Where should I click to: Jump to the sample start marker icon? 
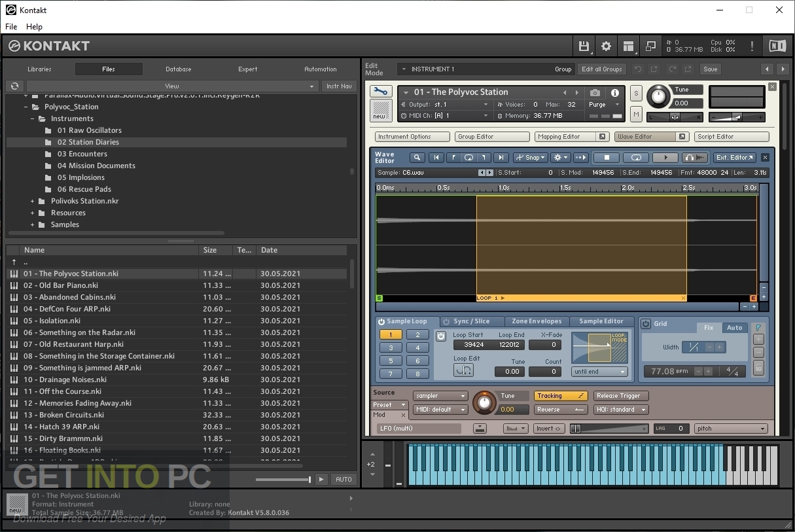(x=436, y=158)
